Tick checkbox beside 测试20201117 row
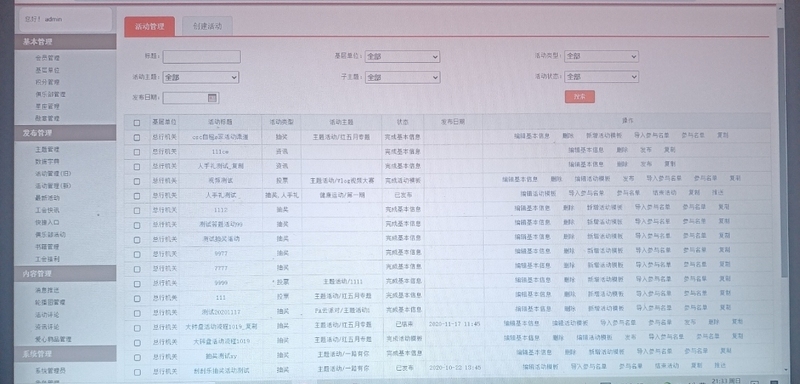The height and width of the screenshot is (384, 800). 136,313
